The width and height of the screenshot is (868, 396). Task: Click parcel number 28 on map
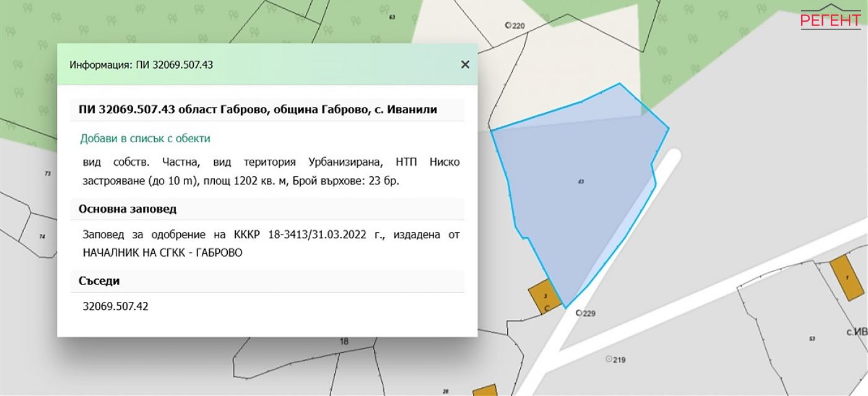coord(446,392)
